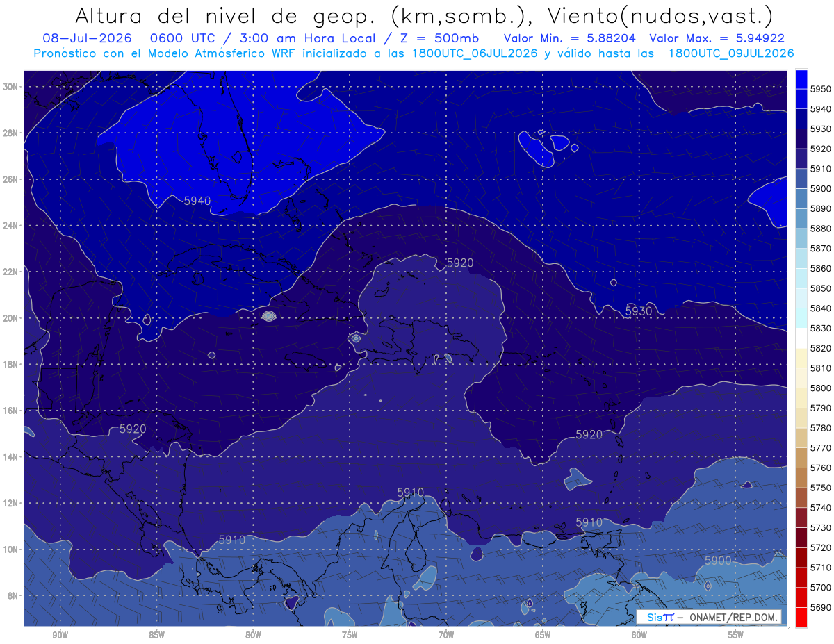
Task: Click the 5940 contour label on the map
Action: [197, 201]
